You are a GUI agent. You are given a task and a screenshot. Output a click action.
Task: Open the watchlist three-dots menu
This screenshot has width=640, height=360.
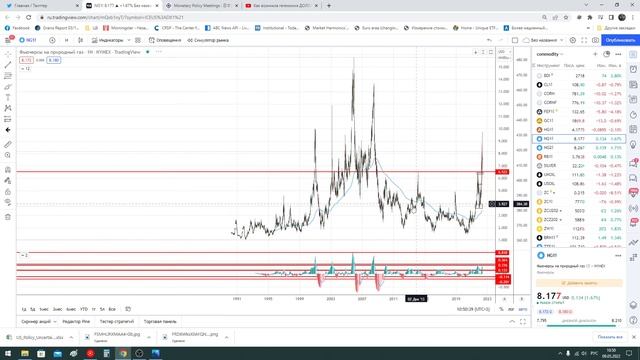(x=618, y=54)
